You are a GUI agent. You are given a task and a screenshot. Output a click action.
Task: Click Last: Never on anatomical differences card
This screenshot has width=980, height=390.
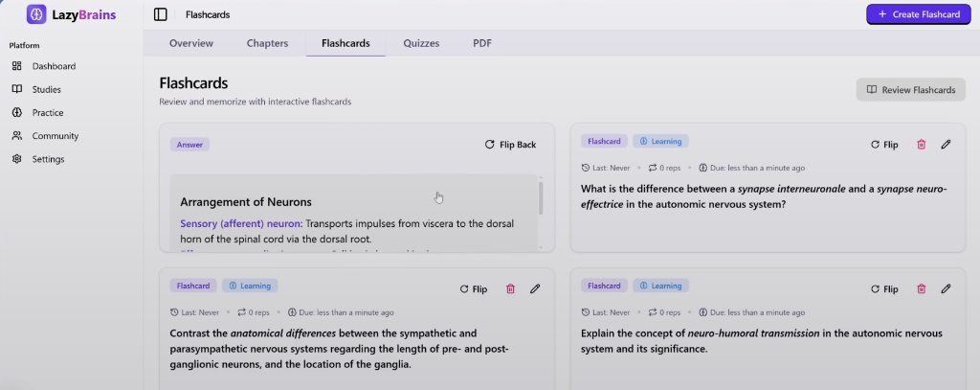(194, 312)
